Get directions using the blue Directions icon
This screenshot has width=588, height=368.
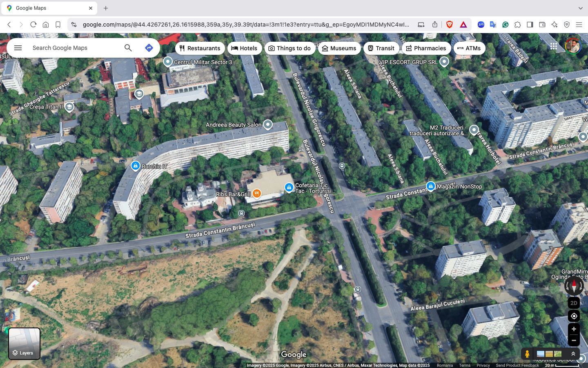[x=149, y=47]
